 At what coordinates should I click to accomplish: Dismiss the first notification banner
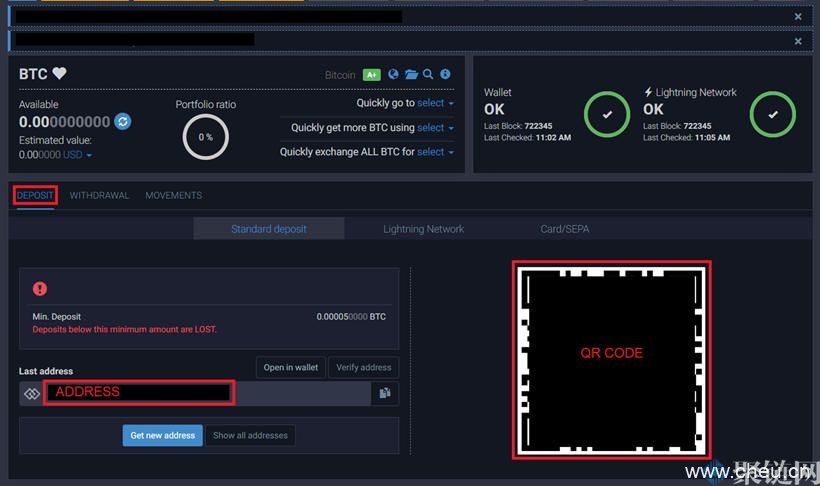(798, 17)
